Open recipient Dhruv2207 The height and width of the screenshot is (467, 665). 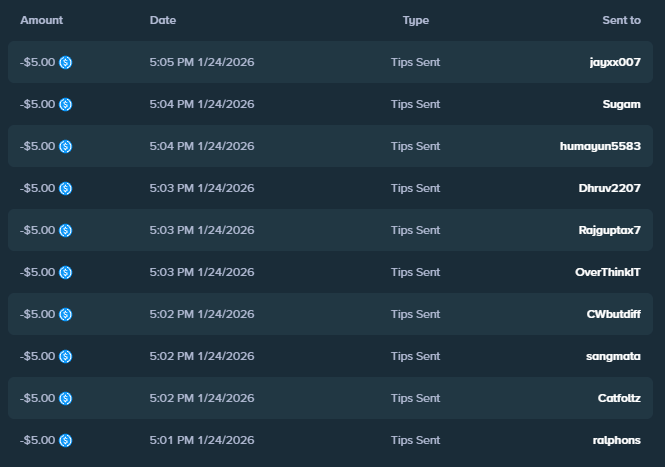[609, 188]
